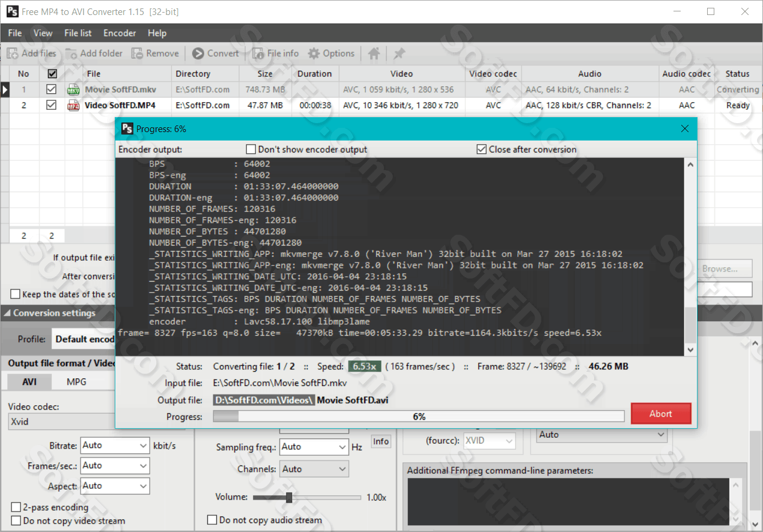Open the fourcc XVID dropdown
The height and width of the screenshot is (532, 763).
click(x=490, y=441)
